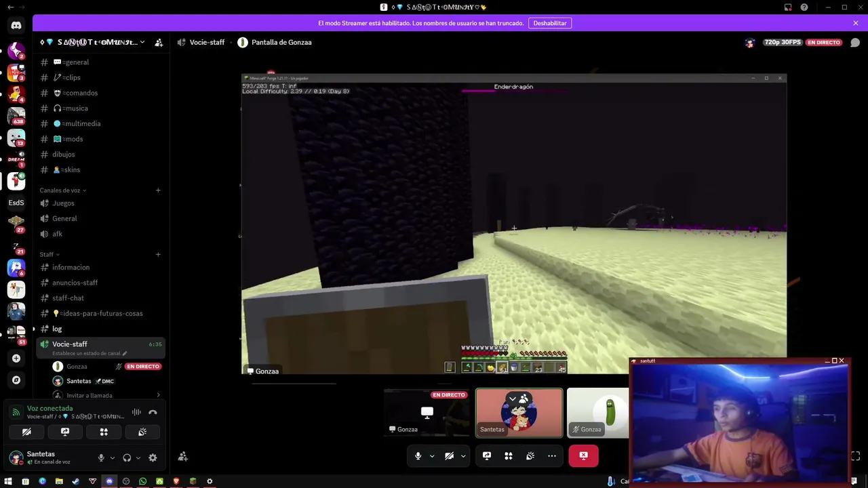Open headphone output options arrow in user panel
The width and height of the screenshot is (868, 488).
point(138,457)
